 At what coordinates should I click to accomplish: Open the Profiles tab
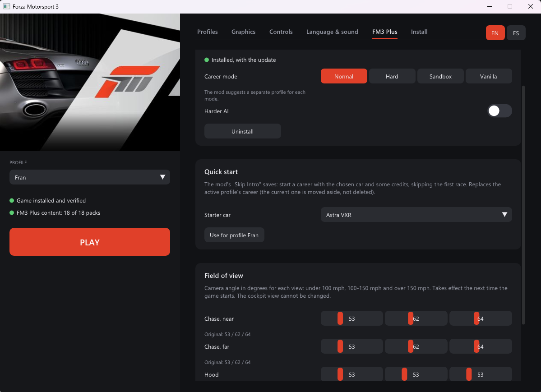pos(208,32)
